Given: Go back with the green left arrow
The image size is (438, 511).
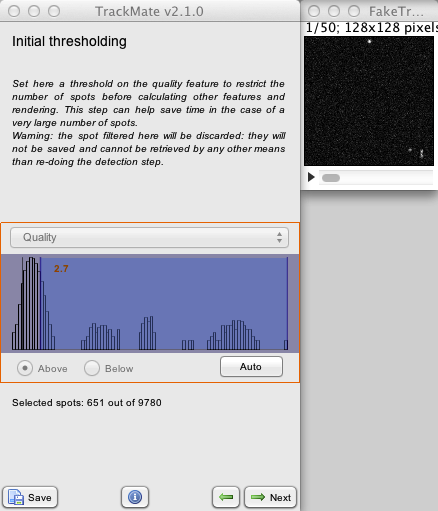Looking at the screenshot, I should (226, 497).
